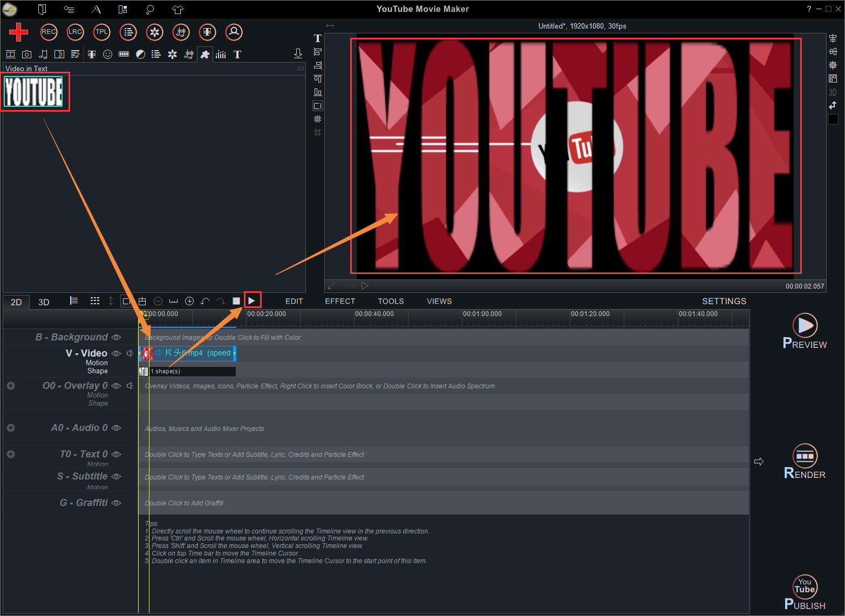
Task: Open SETTINGS
Action: (724, 301)
